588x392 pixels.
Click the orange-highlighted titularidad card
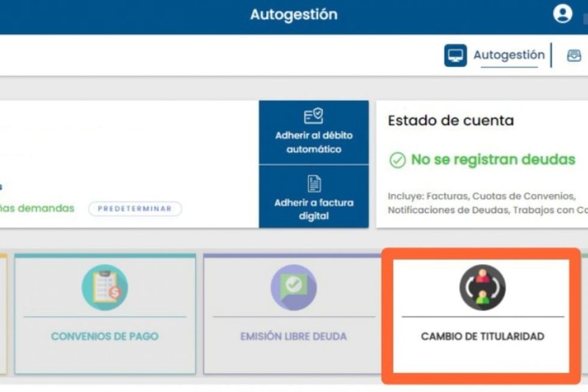click(x=482, y=314)
